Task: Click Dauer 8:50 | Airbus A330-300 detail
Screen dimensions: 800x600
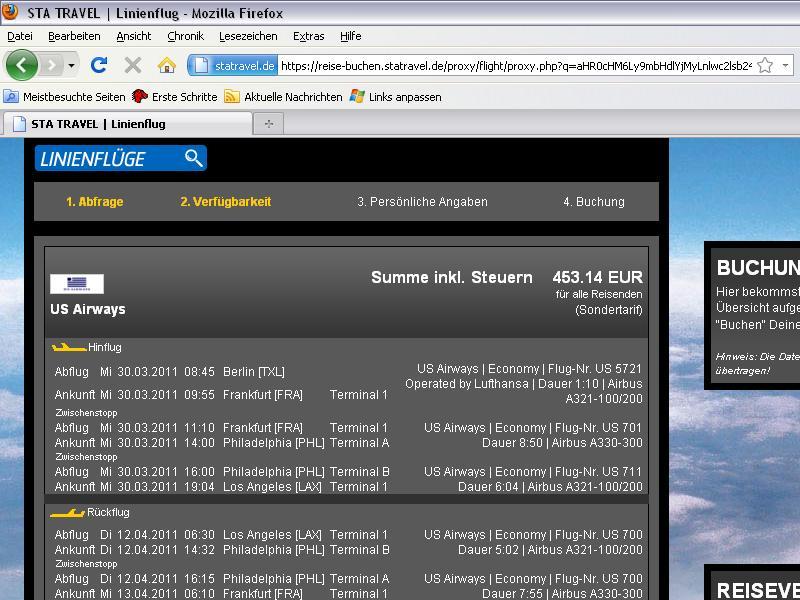Action: [562, 443]
